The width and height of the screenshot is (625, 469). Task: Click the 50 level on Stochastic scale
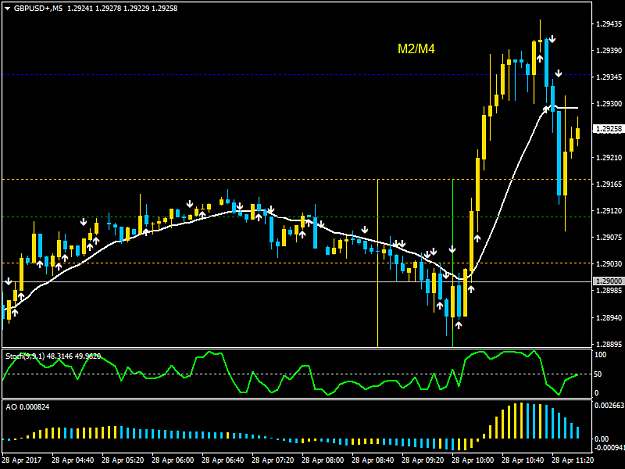[598, 374]
